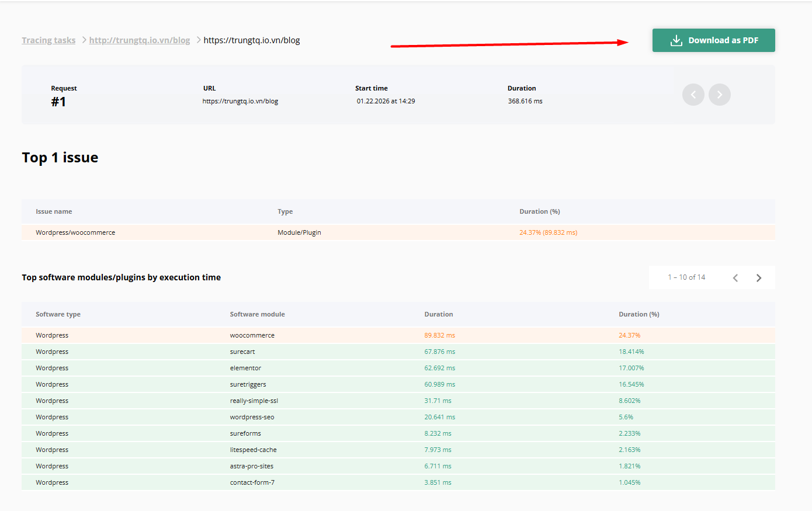
Task: Click the #1 request number
Action: pyautogui.click(x=58, y=102)
